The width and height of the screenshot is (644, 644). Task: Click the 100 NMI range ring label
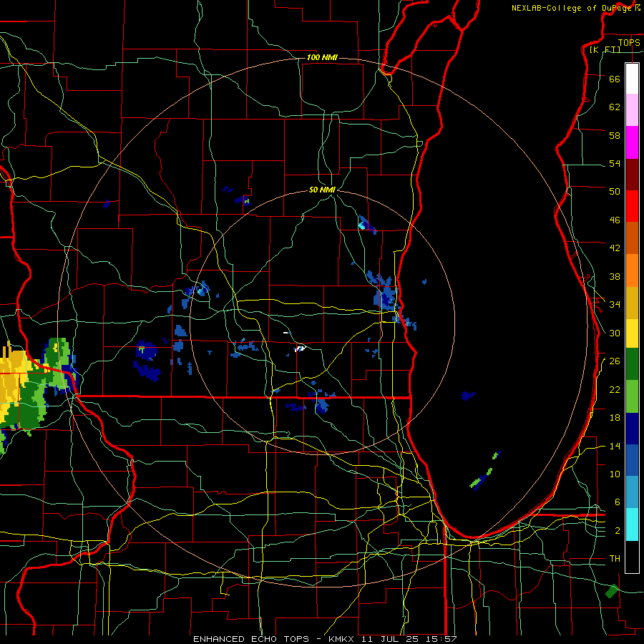pos(322,57)
